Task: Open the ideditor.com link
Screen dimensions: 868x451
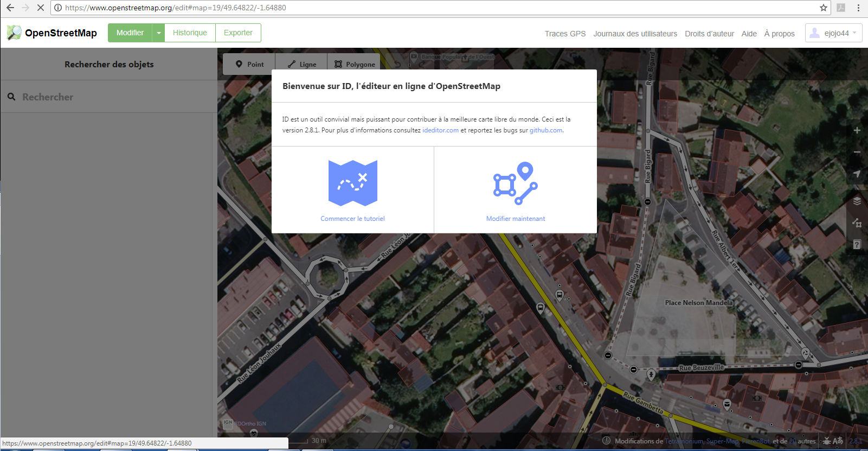Action: coord(440,130)
